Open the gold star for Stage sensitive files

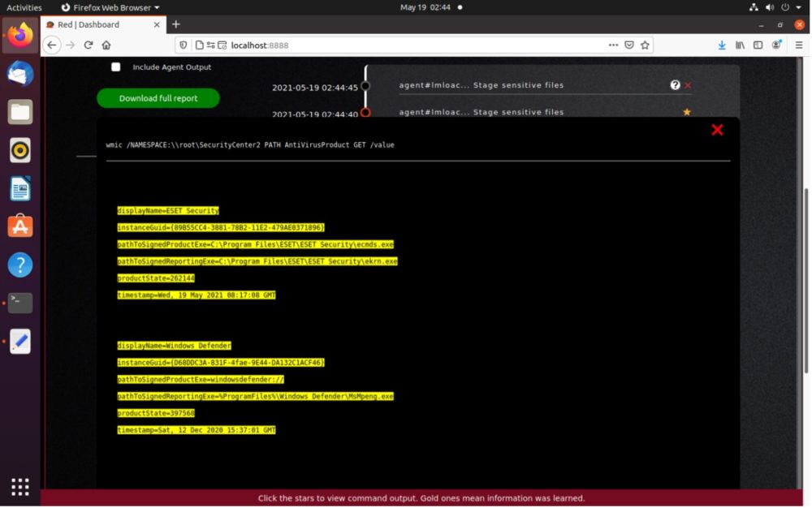pos(687,112)
